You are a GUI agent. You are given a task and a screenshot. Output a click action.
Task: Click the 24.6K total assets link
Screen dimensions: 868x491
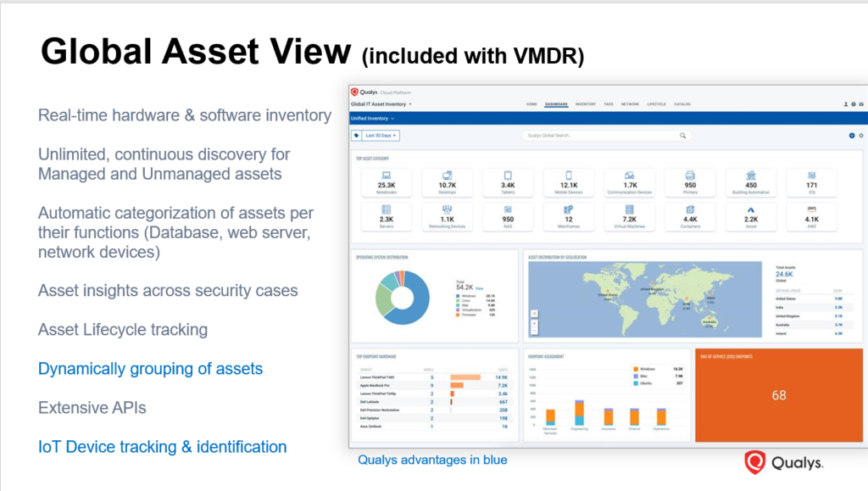pyautogui.click(x=784, y=274)
